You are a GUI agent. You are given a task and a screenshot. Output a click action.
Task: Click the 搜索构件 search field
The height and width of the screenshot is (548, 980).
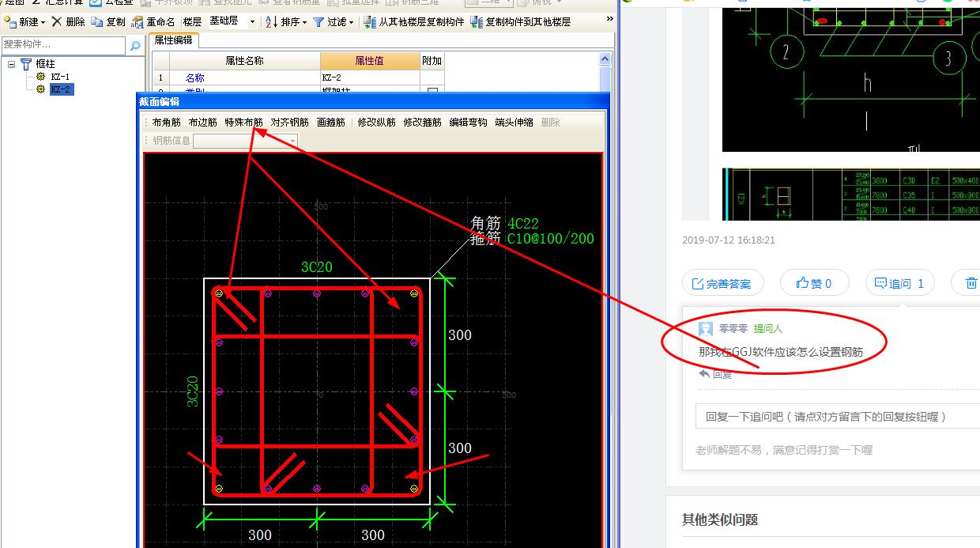[63, 46]
